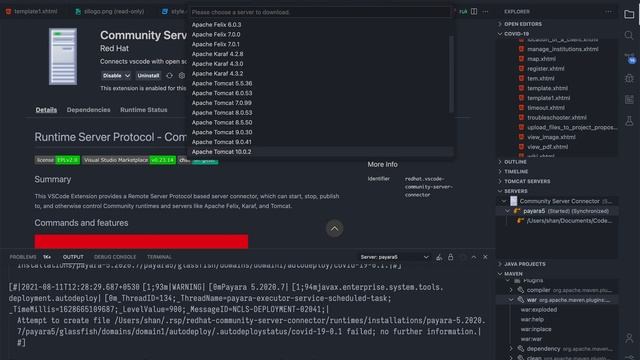Screen dimensions: 640x360
Task: Open the Run and Debug view
Action: pyautogui.click(x=629, y=78)
